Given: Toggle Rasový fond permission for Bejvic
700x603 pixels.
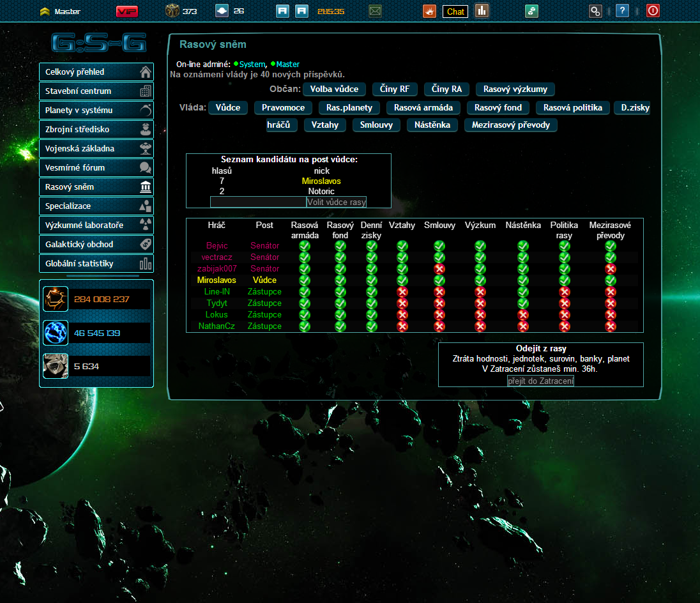Looking at the screenshot, I should click(x=340, y=246).
